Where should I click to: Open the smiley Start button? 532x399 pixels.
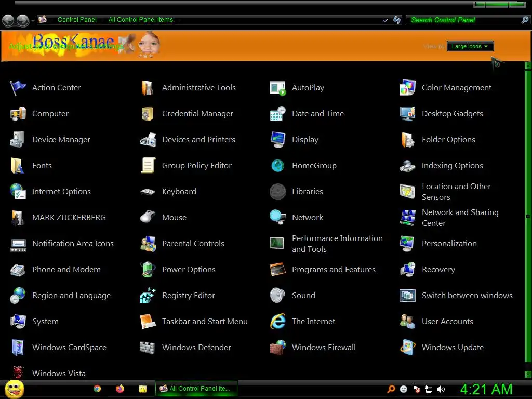coord(14,389)
